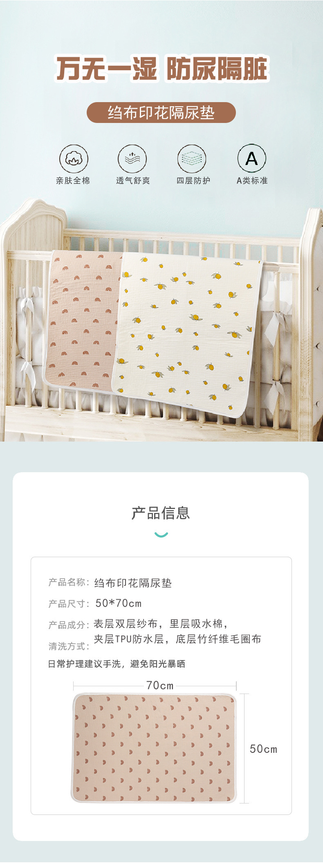
Task: Click the 透气舒爽 label
Action: tap(132, 181)
